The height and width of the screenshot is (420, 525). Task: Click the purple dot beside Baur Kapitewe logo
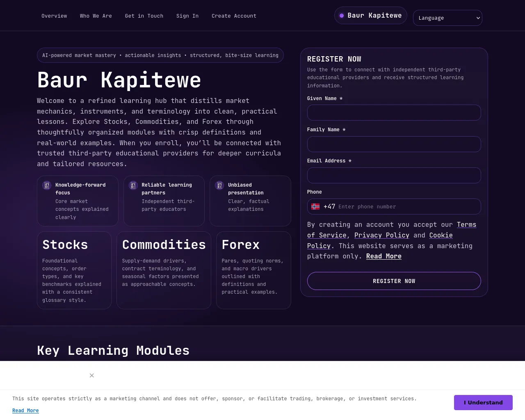point(342,16)
